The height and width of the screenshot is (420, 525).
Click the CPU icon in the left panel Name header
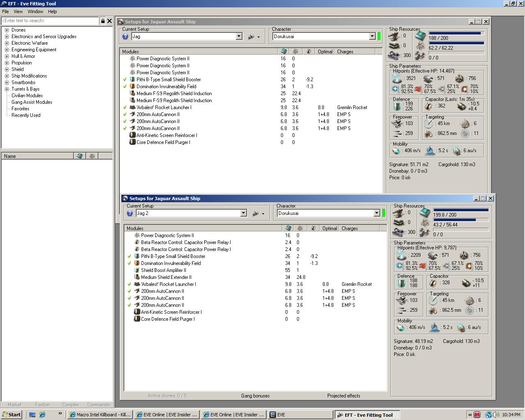coord(80,156)
